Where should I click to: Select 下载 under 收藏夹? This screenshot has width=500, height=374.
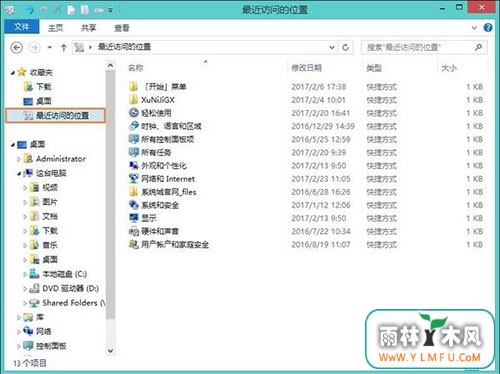44,87
